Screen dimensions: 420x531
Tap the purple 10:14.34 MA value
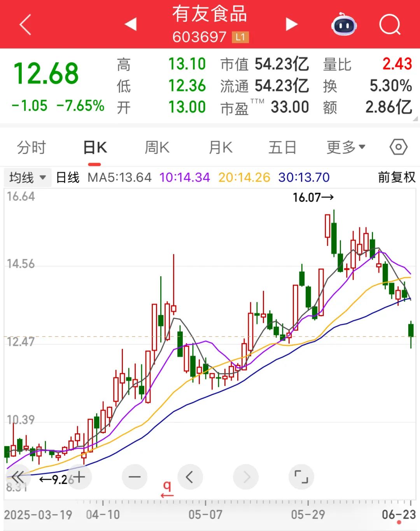pos(185,177)
